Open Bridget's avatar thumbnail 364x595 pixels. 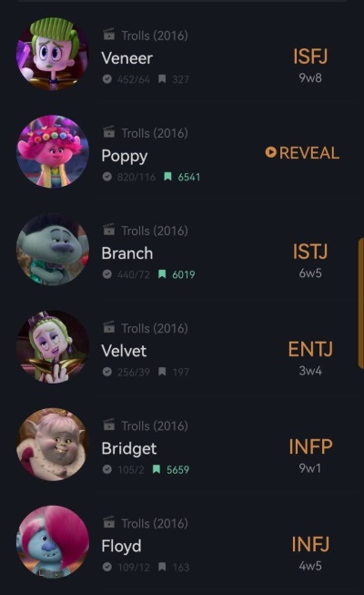point(53,444)
